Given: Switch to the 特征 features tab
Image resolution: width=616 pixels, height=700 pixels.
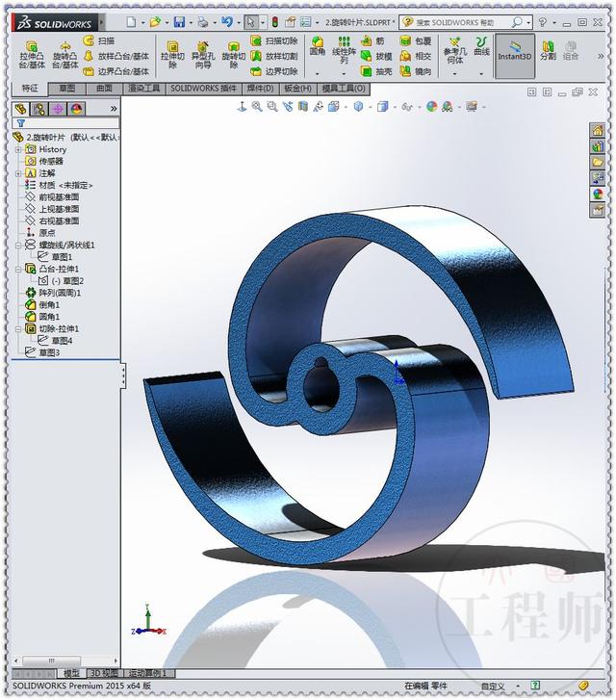Looking at the screenshot, I should (x=30, y=88).
